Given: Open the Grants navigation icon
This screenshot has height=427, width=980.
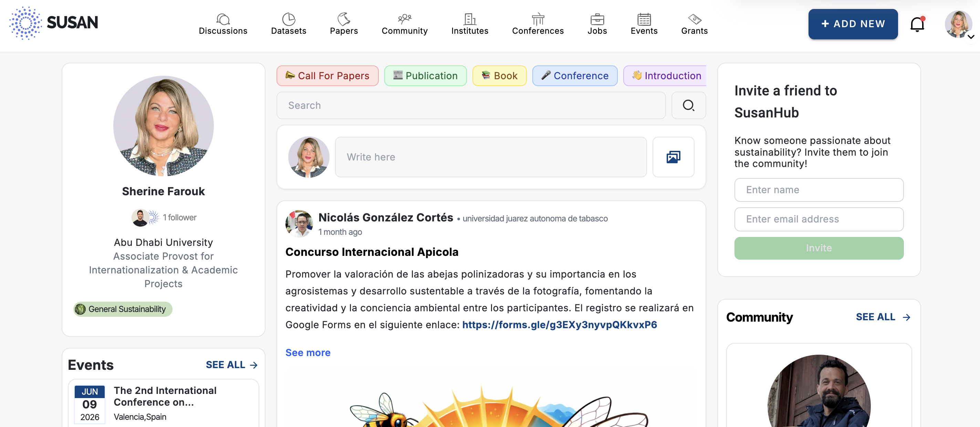Looking at the screenshot, I should (694, 19).
